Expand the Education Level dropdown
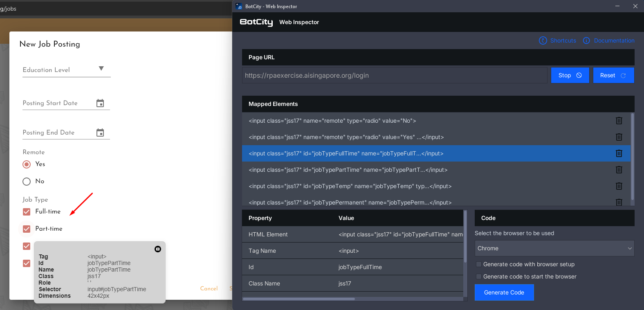The image size is (644, 310). point(101,69)
